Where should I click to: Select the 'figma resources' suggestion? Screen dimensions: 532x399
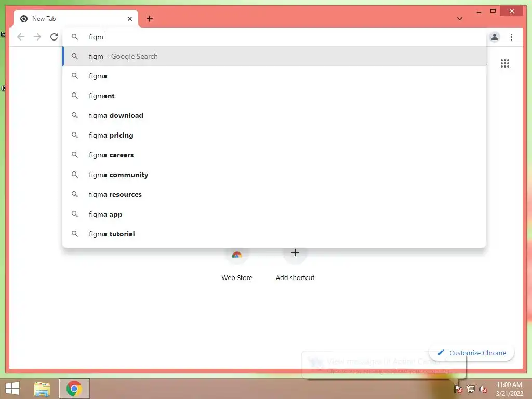coord(275,194)
